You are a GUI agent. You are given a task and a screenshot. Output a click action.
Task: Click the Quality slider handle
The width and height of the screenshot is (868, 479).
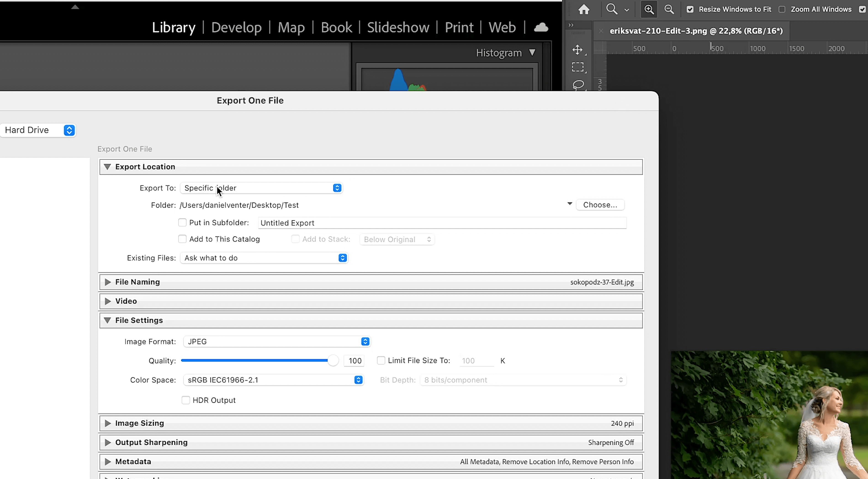[333, 360]
